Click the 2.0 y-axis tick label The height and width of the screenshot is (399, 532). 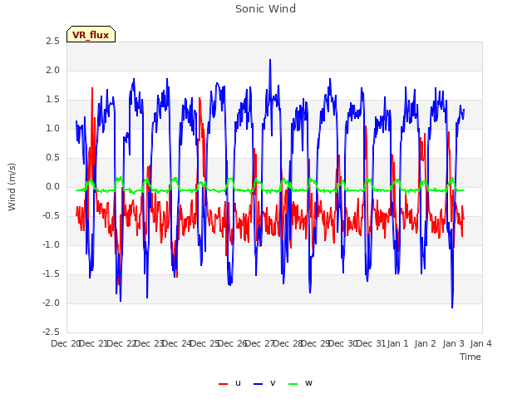tap(52, 71)
